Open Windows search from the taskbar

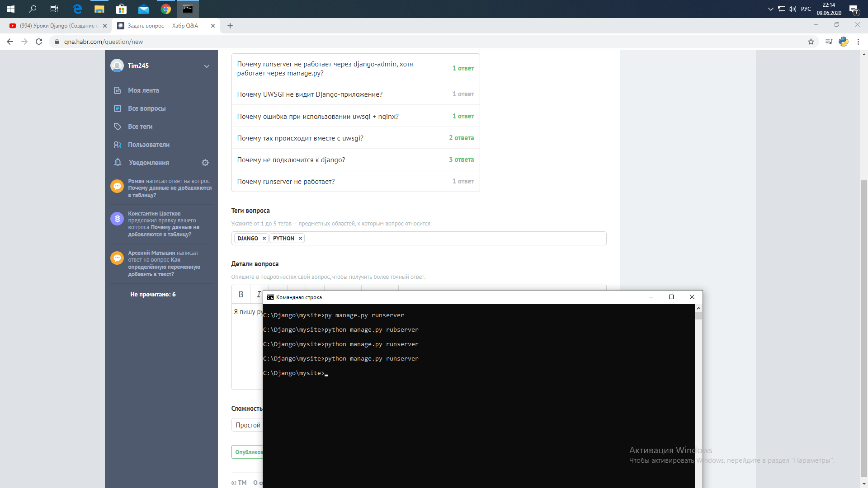pyautogui.click(x=33, y=9)
